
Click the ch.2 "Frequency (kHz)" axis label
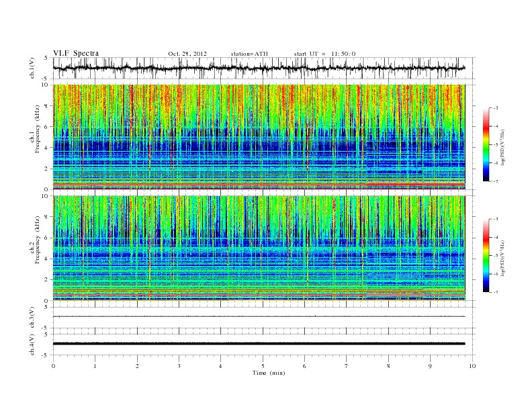(38, 239)
